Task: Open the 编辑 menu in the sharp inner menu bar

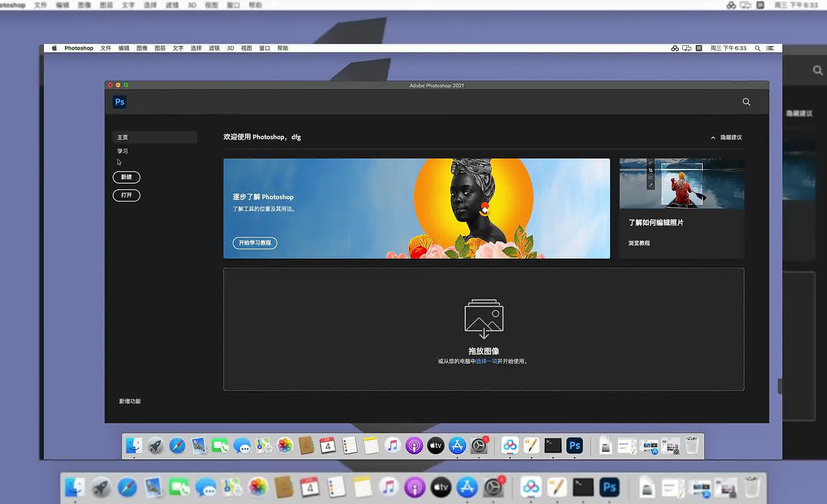Action: point(124,48)
